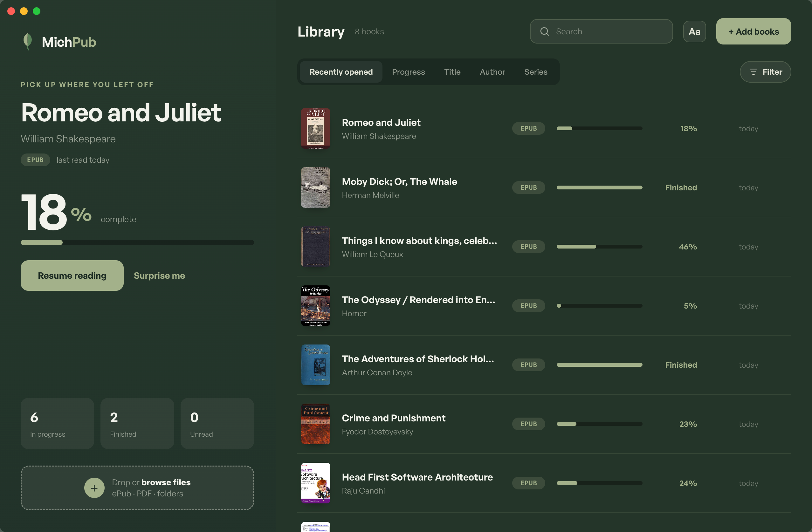Click the Crime and Punishment title text
812x532 pixels.
point(394,418)
